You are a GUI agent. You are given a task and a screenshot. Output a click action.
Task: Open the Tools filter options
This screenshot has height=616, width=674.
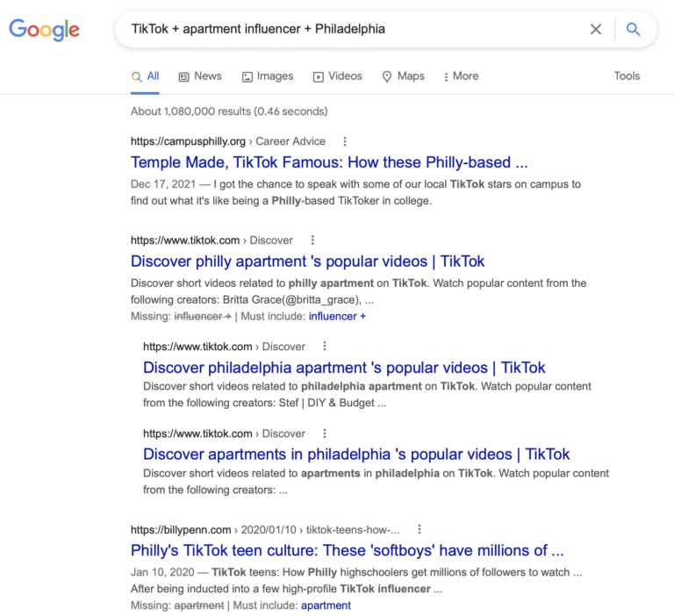click(x=627, y=76)
